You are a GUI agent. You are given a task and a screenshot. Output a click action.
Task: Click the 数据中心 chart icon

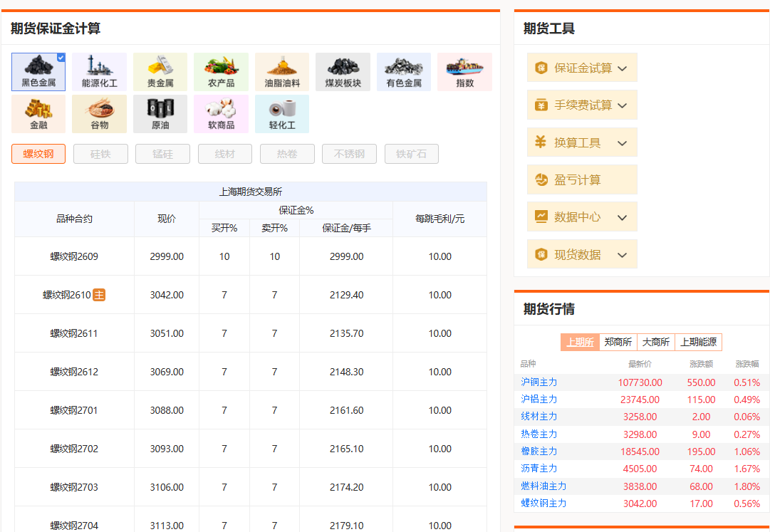(x=541, y=217)
